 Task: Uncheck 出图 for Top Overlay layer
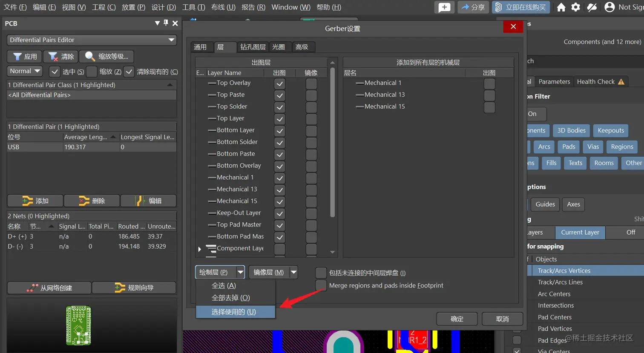coord(279,83)
